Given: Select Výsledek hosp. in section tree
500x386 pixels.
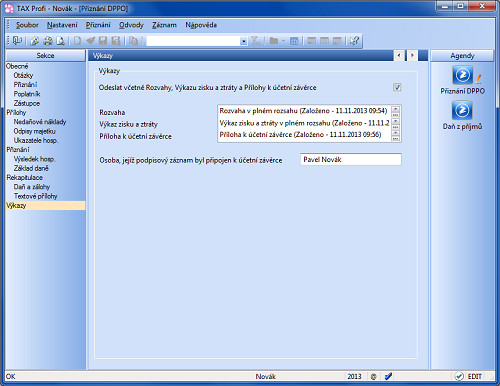Looking at the screenshot, I should click(34, 159).
